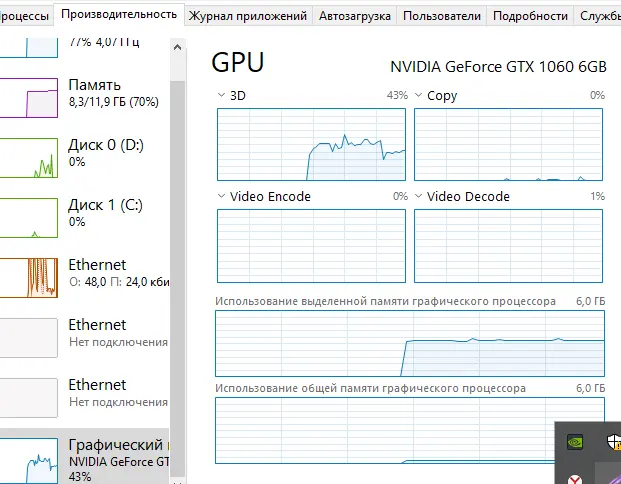Switch to the Производительность tab
Viewport: 621px width, 484px height.
[119, 15]
